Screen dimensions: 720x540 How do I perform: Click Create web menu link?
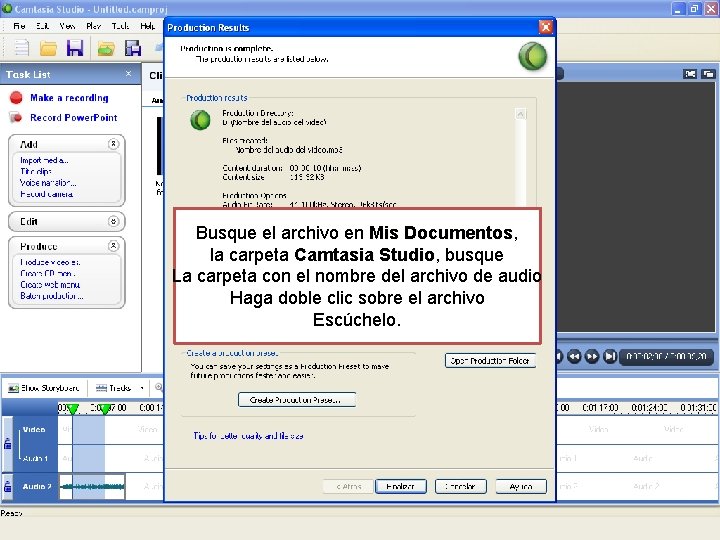(50, 285)
